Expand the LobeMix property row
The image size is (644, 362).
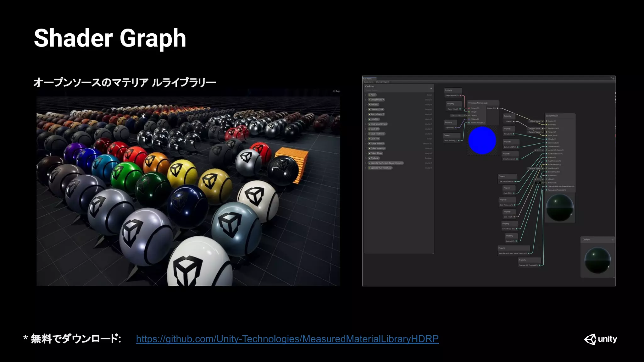366,119
